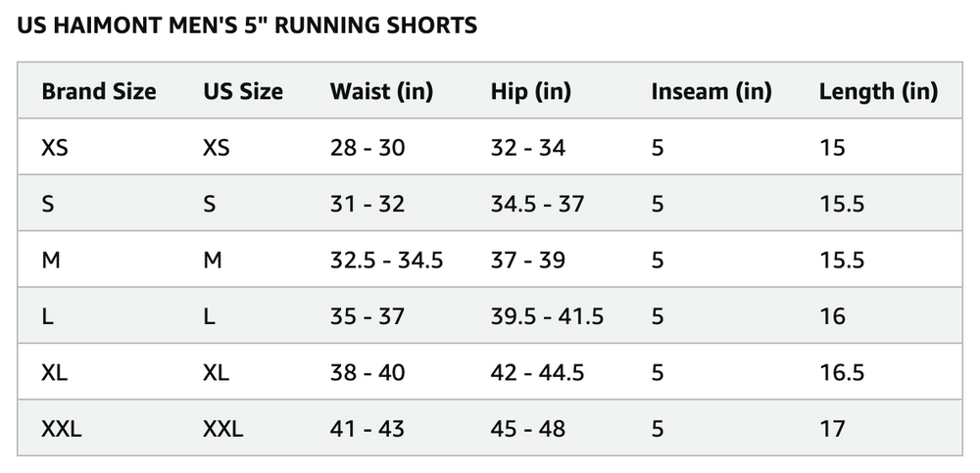The width and height of the screenshot is (980, 473).
Task: Select the XS brand size cell
Action: (54, 148)
